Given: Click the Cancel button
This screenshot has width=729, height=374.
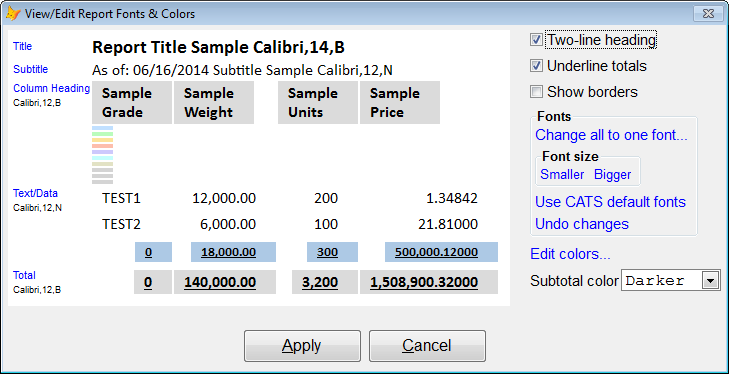Looking at the screenshot, I should click(427, 346).
